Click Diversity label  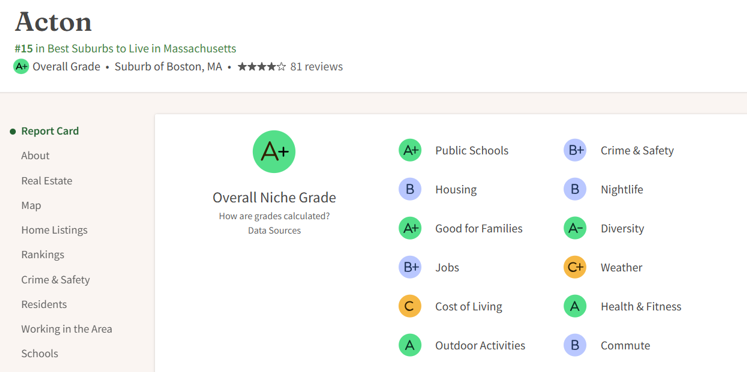(622, 229)
